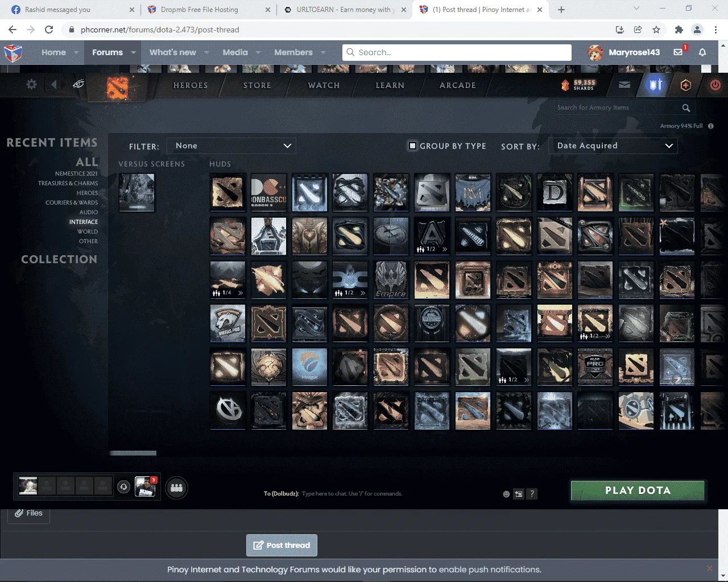Toggle the Group By Type checkbox
Viewport: 728px width, 582px height.
[413, 145]
